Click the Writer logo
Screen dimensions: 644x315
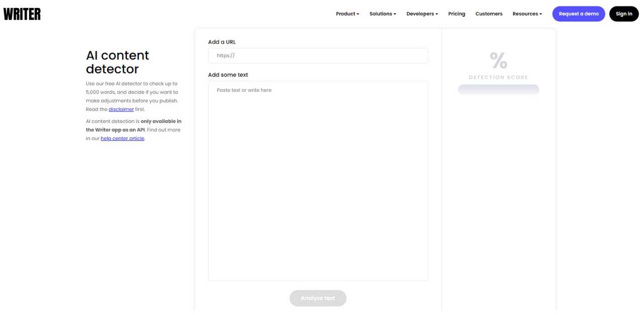click(22, 14)
